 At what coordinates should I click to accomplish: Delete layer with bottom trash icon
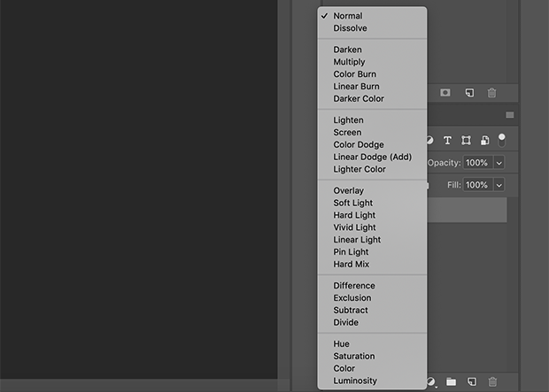click(x=492, y=381)
